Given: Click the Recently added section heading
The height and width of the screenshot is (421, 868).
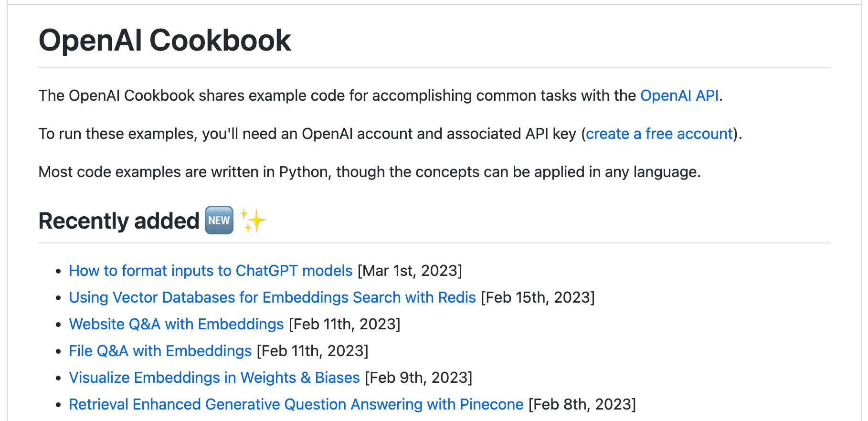Looking at the screenshot, I should 119,221.
